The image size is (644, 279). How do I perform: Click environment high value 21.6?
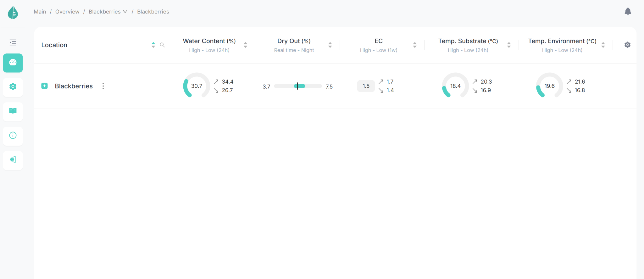tap(580, 82)
